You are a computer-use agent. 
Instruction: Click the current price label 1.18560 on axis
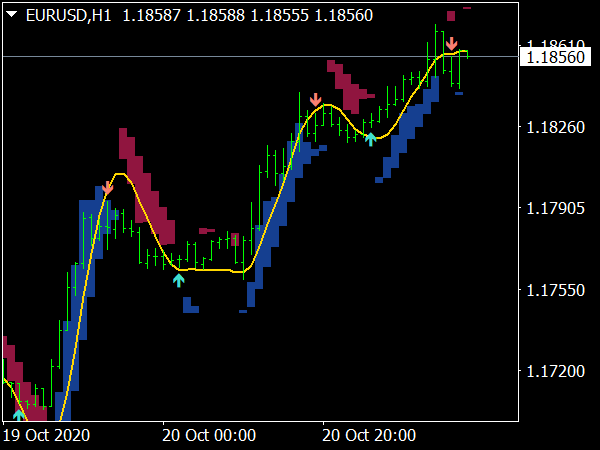tap(555, 57)
